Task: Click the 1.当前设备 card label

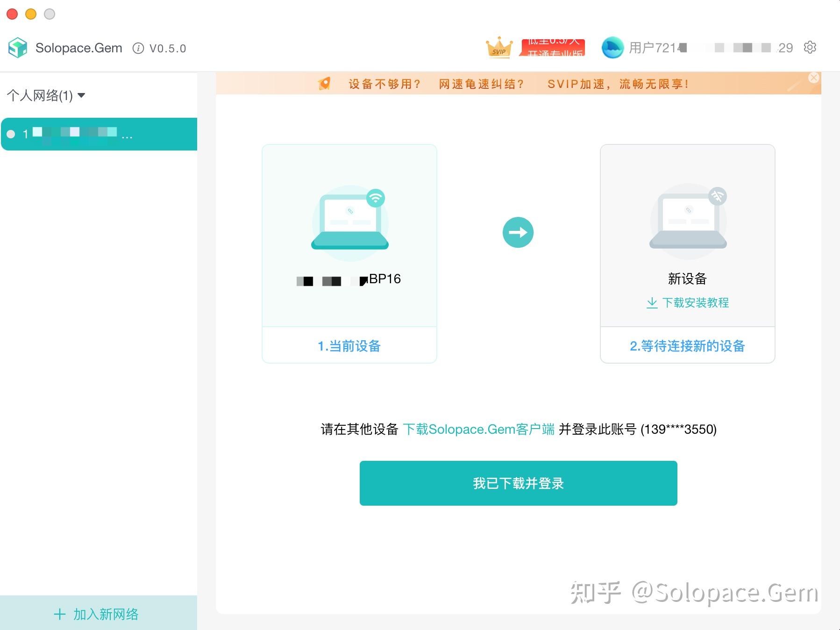Action: pyautogui.click(x=349, y=346)
